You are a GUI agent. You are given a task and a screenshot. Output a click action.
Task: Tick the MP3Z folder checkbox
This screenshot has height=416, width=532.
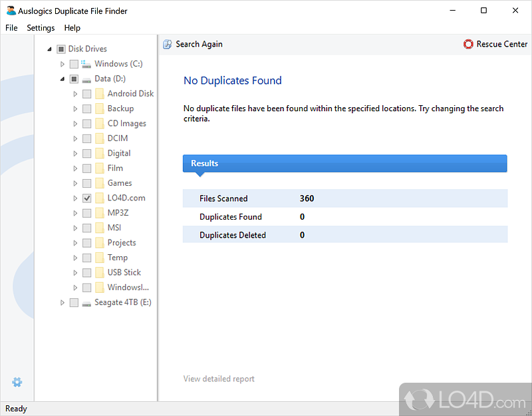click(x=87, y=213)
